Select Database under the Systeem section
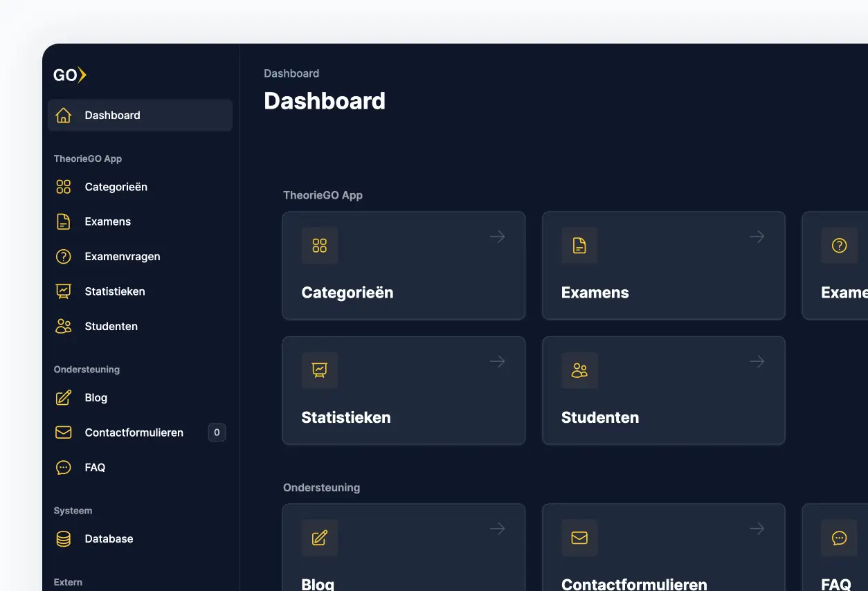868x591 pixels. 109,538
